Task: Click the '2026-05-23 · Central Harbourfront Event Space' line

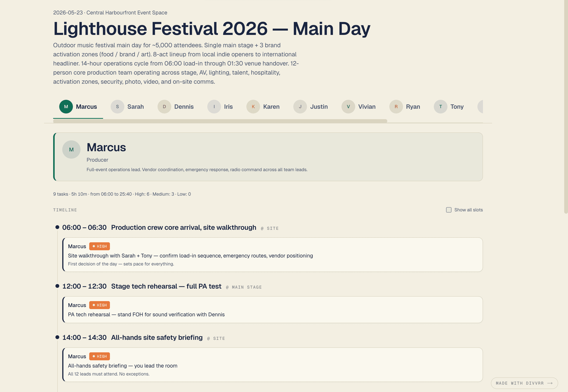Action: [110, 13]
